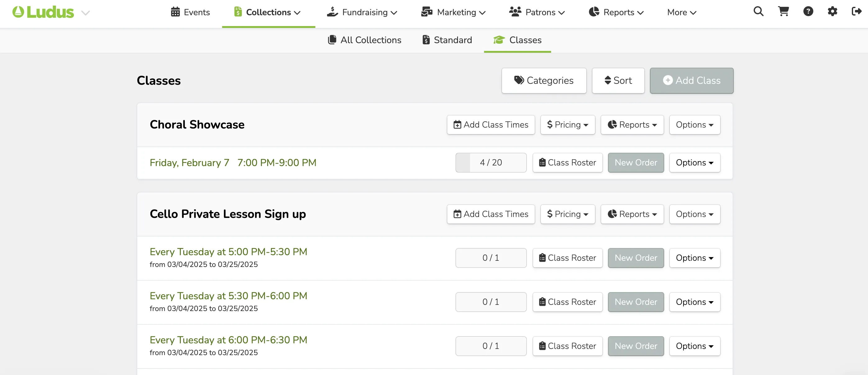
Task: Expand Reports dropdown for Cello Private Lesson
Action: (x=632, y=214)
